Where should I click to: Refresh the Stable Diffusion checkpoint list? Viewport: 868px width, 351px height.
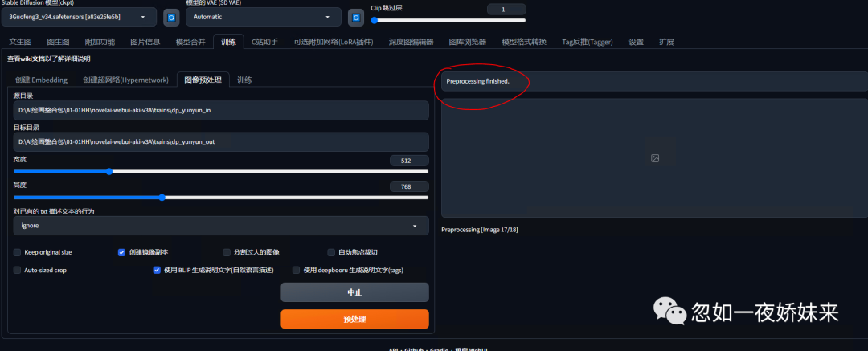tap(171, 18)
